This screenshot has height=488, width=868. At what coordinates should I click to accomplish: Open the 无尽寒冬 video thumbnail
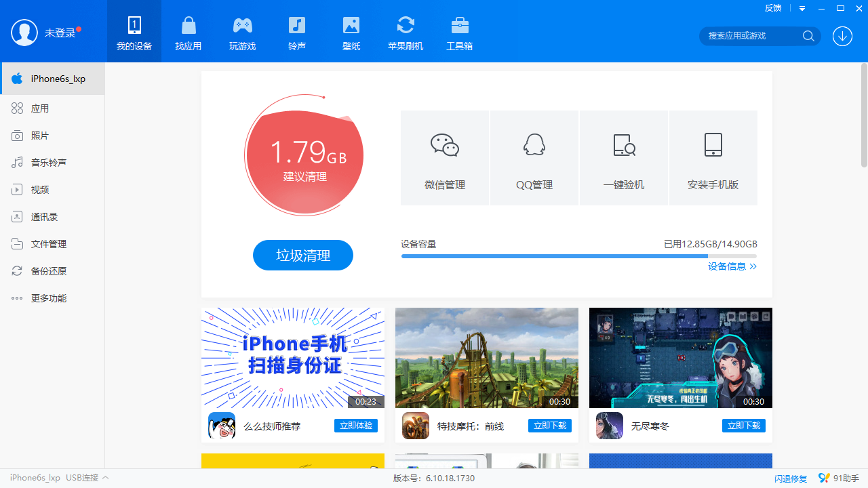click(x=680, y=357)
